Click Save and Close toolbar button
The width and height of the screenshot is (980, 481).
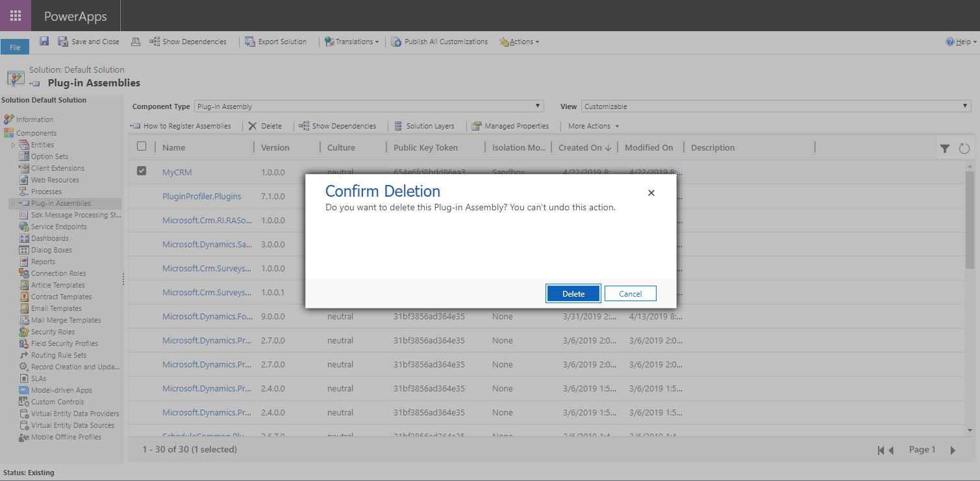(88, 42)
